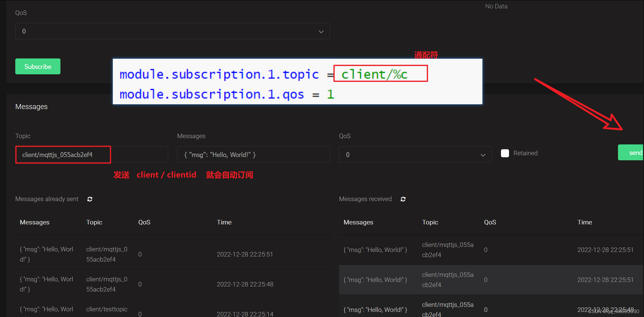Refresh the Messages received list

(403, 199)
